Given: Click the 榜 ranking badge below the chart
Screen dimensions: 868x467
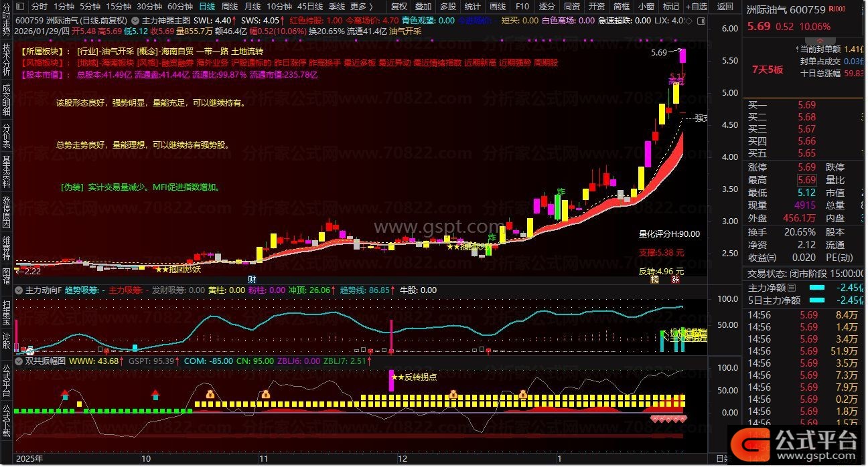Looking at the screenshot, I should click(x=654, y=279).
